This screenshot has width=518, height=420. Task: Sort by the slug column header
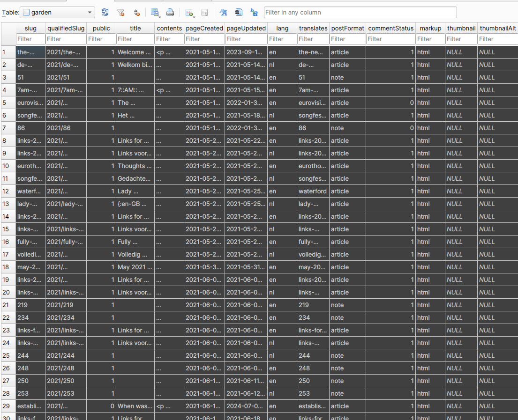point(30,28)
